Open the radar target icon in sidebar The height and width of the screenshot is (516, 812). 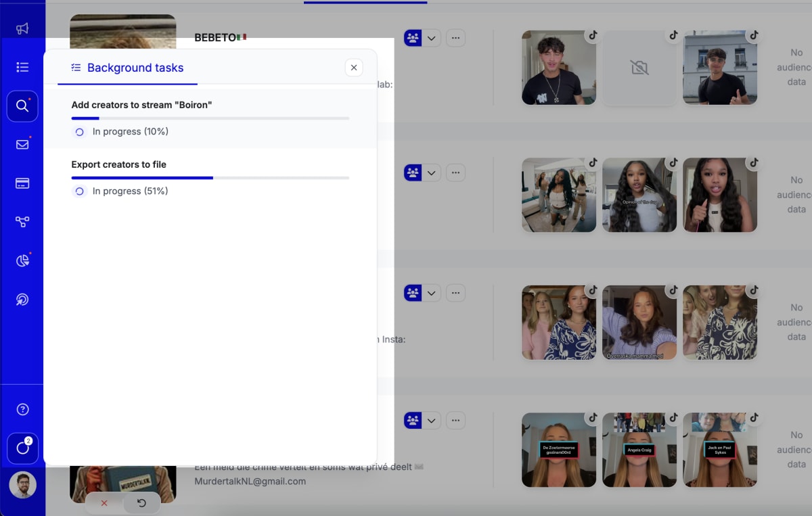click(22, 299)
